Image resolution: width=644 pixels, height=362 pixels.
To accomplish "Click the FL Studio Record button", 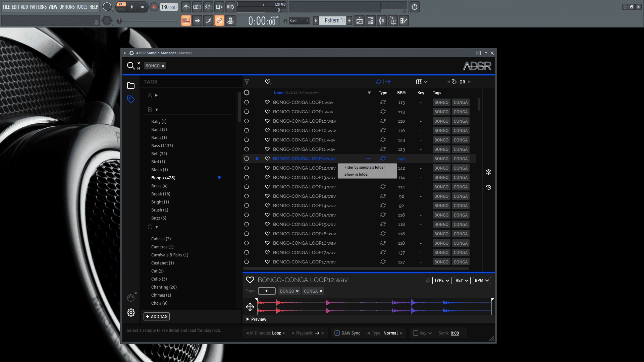I will (x=154, y=7).
